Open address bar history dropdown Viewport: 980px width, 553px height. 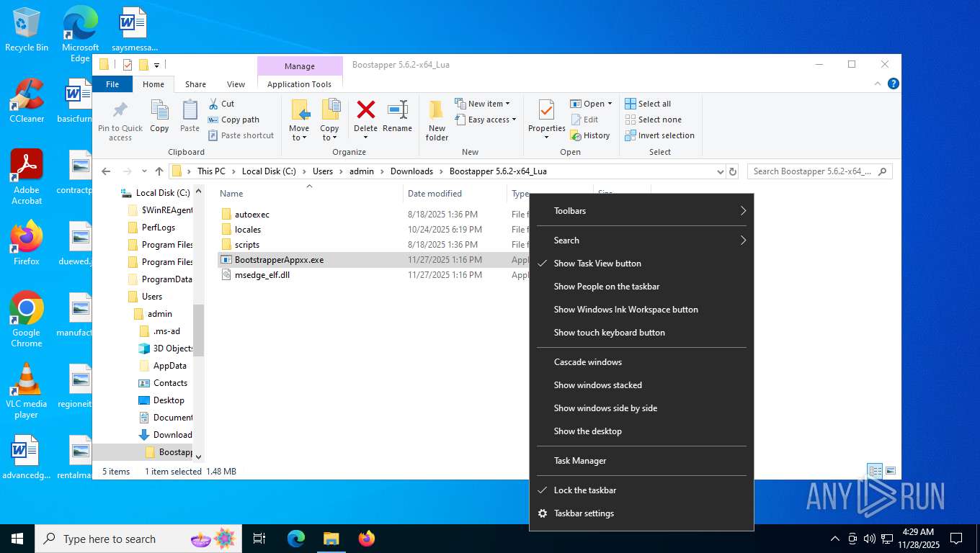pos(720,171)
